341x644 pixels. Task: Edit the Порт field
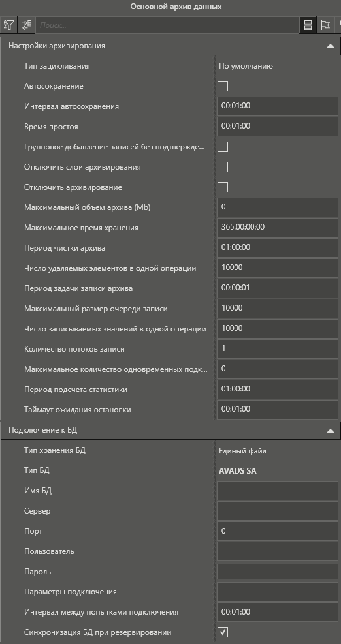coord(278,531)
